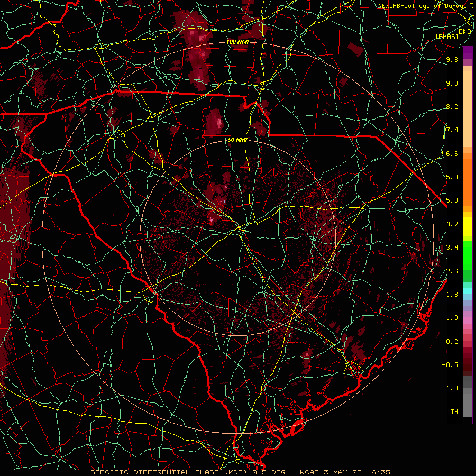Click the "8.2" legend value
This screenshot has height=476, width=476.
pos(452,106)
